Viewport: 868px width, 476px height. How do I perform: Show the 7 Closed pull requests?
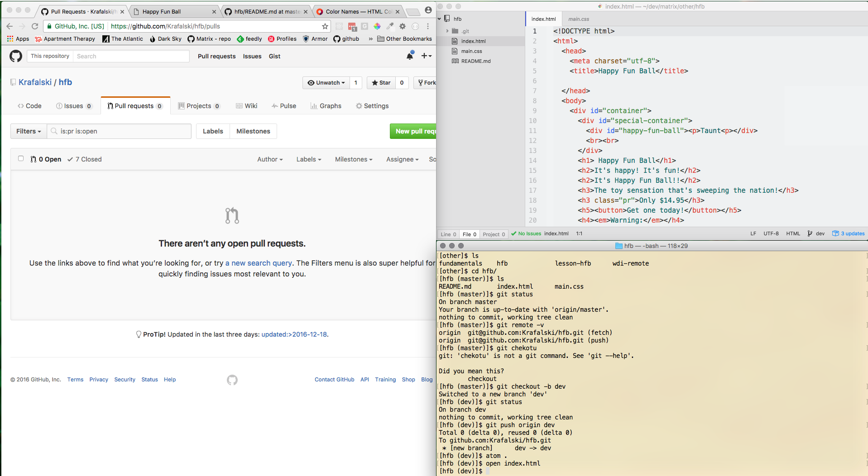tap(85, 159)
